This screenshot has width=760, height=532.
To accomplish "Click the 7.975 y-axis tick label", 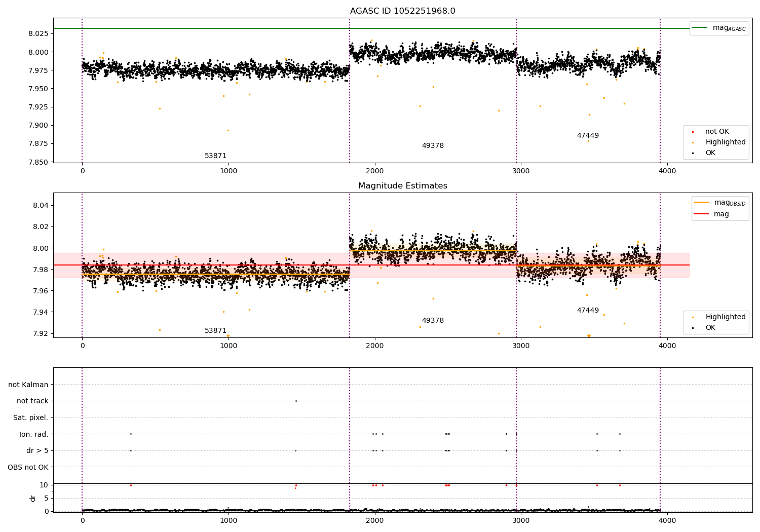I will point(39,70).
